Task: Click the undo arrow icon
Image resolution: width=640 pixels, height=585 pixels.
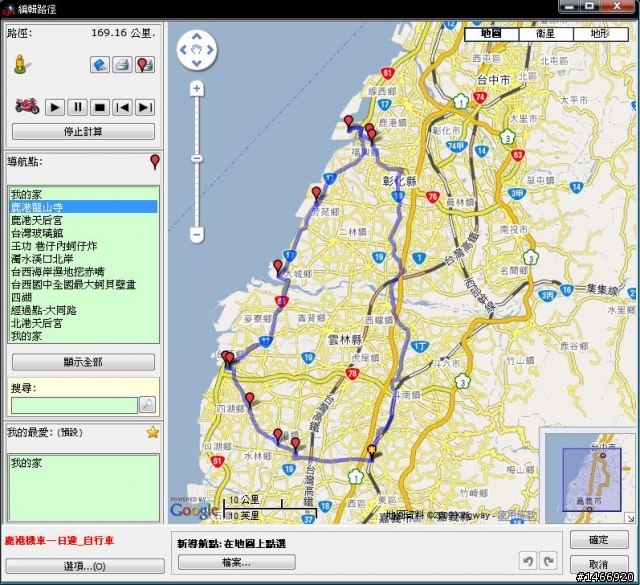Action: tap(527, 561)
